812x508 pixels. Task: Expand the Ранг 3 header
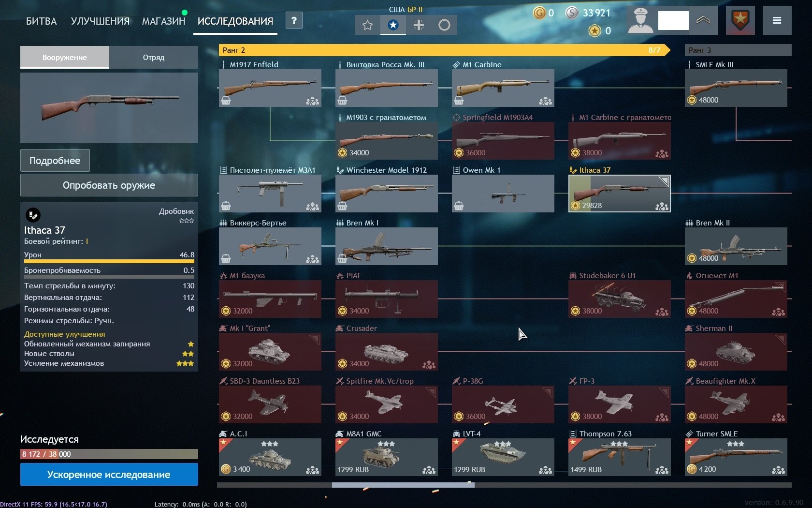click(738, 50)
